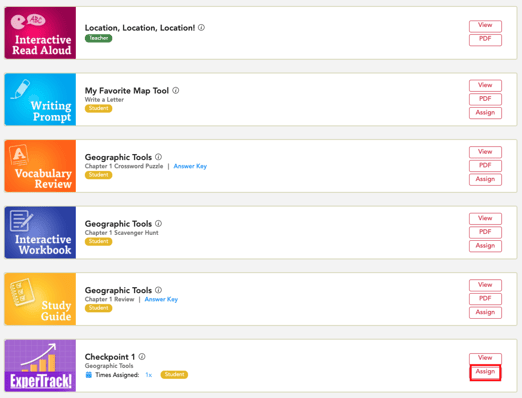Open the Writing Prompt thumbnail
The height and width of the screenshot is (398, 522).
[x=40, y=99]
